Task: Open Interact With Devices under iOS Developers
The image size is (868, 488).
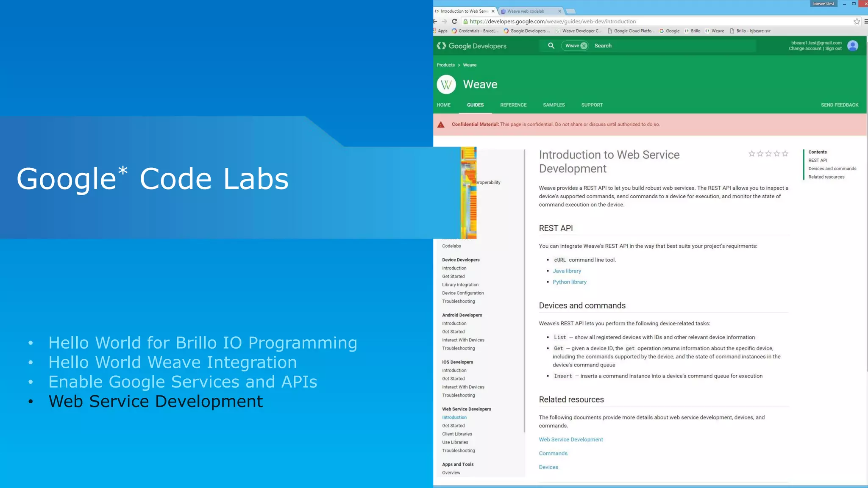Action: pyautogui.click(x=463, y=387)
